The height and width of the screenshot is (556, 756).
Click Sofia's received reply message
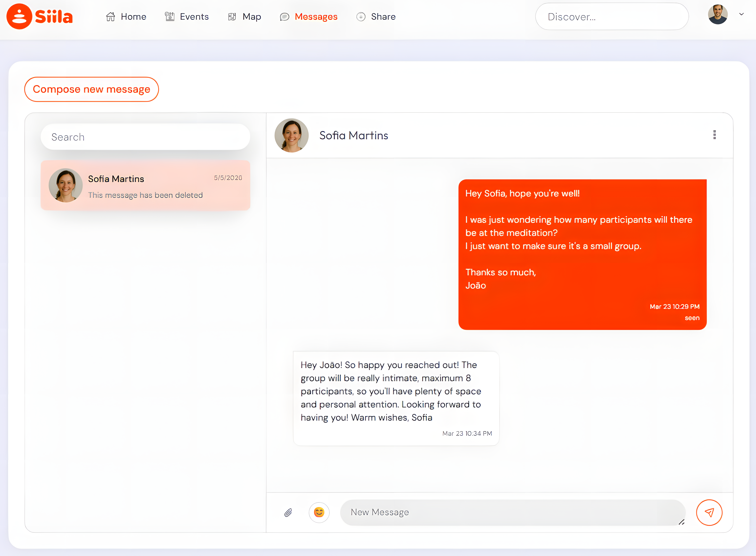[x=396, y=398]
